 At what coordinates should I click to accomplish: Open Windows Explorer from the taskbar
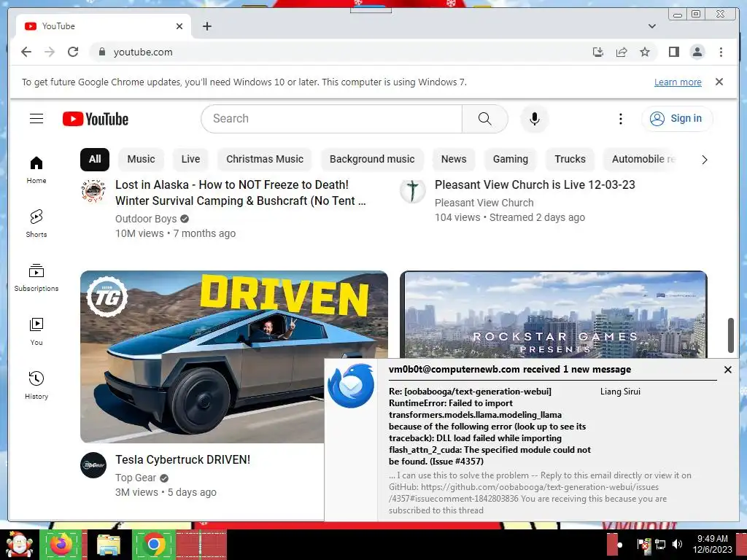108,545
